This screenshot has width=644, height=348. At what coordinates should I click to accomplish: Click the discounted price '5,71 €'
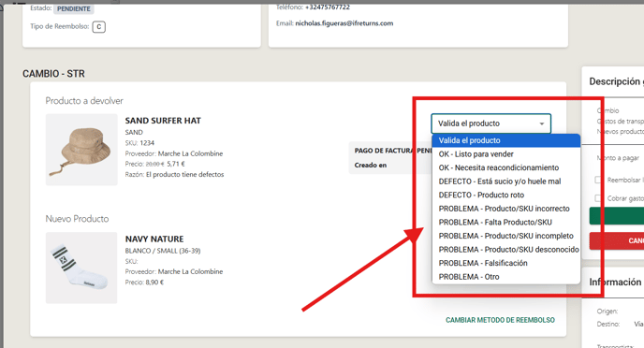click(176, 164)
